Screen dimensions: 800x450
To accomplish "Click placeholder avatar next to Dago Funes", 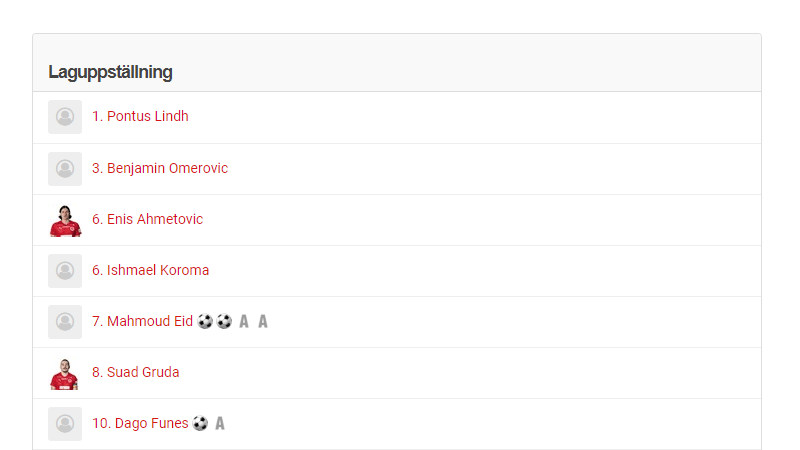I will pyautogui.click(x=65, y=424).
